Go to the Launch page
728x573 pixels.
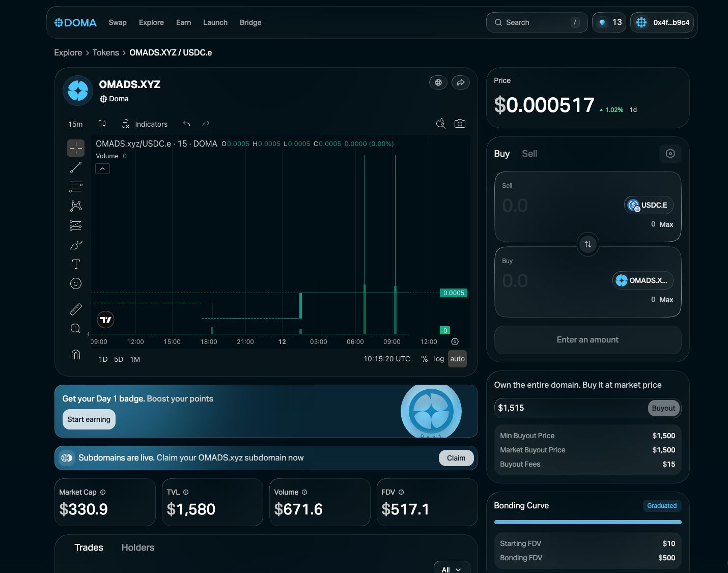pos(215,22)
